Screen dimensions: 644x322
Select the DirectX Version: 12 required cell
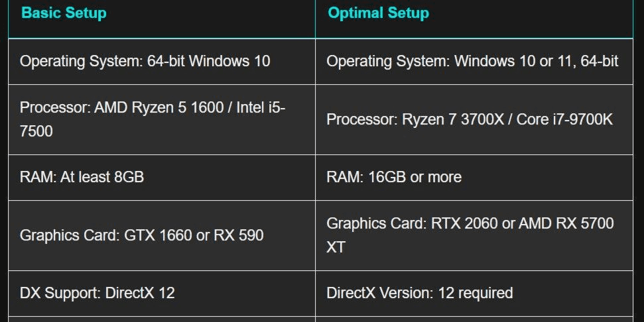pos(474,294)
